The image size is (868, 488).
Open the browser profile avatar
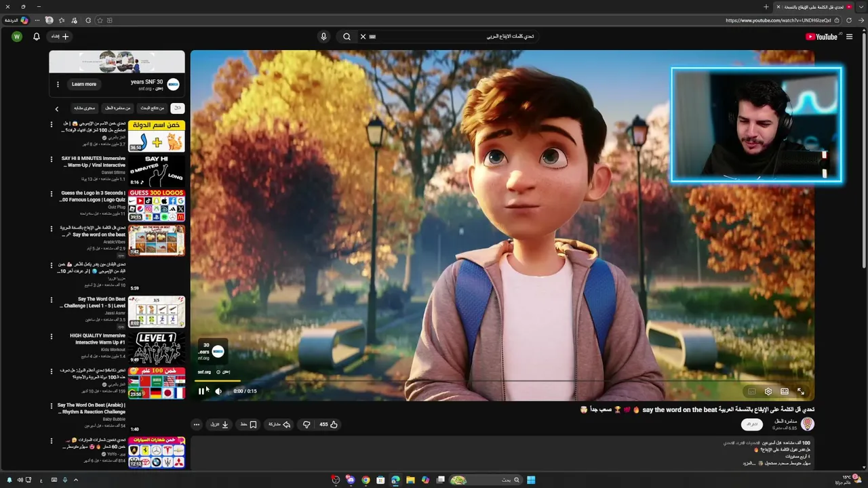click(x=50, y=20)
